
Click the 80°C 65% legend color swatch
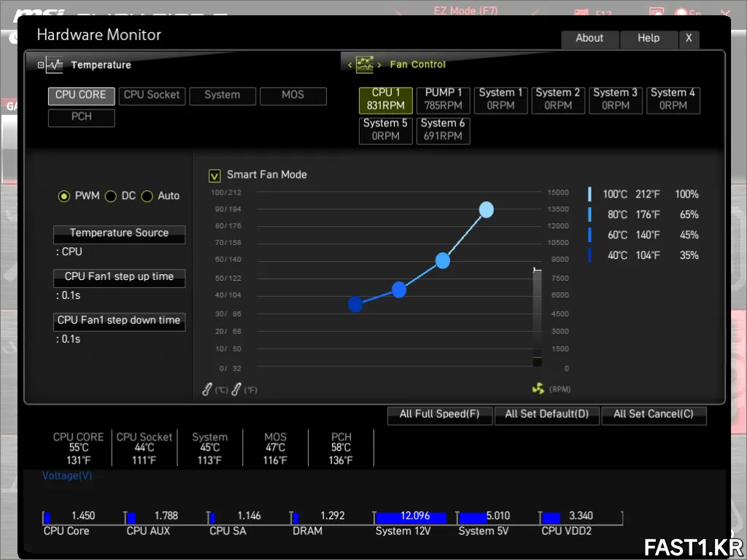pyautogui.click(x=589, y=215)
